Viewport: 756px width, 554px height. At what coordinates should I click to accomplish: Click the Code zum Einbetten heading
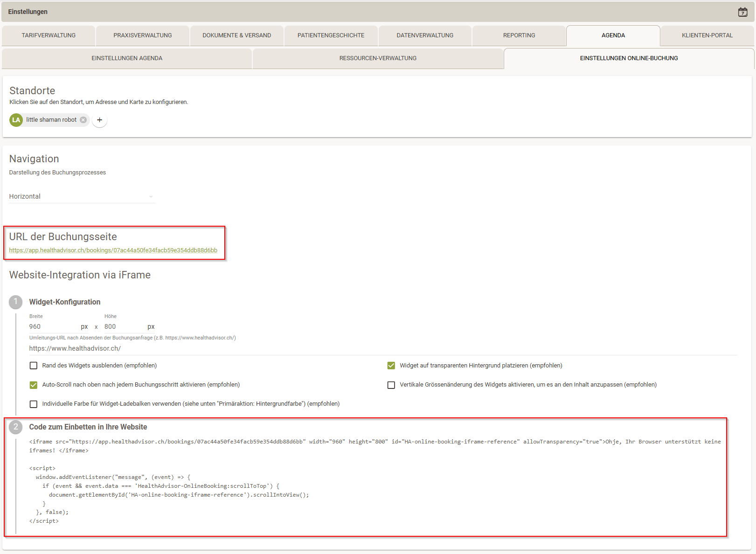coord(88,427)
